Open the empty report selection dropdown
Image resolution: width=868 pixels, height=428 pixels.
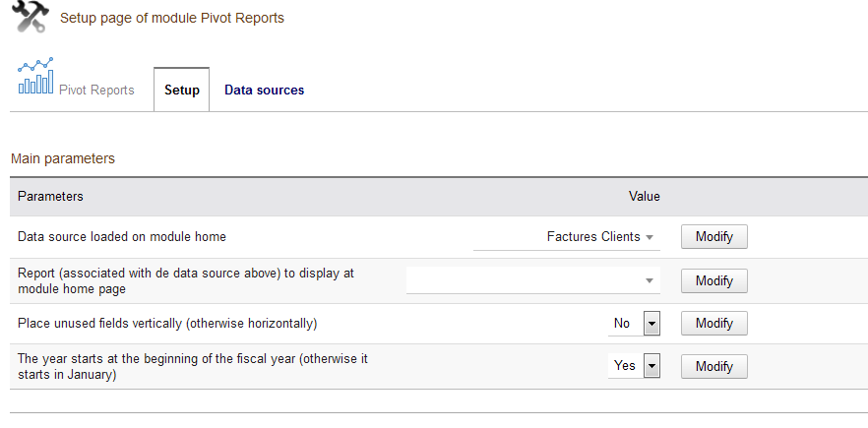(x=532, y=281)
